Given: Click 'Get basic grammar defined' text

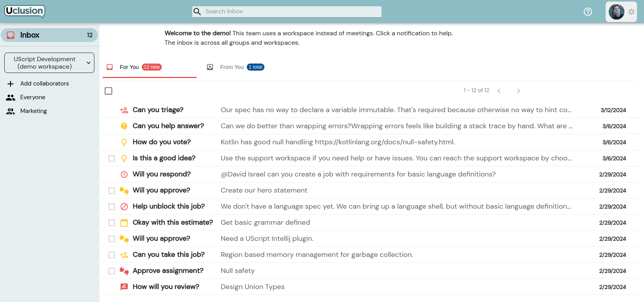Looking at the screenshot, I should coord(266,223).
